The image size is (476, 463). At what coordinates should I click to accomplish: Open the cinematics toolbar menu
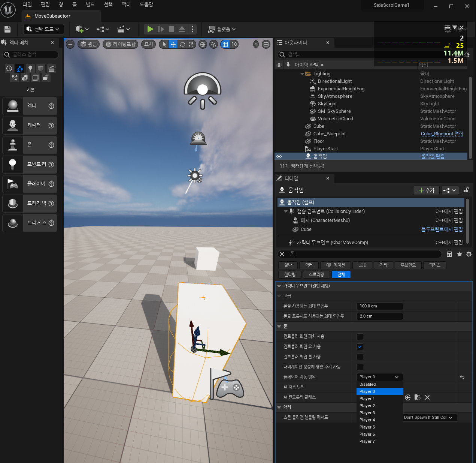pyautogui.click(x=123, y=29)
